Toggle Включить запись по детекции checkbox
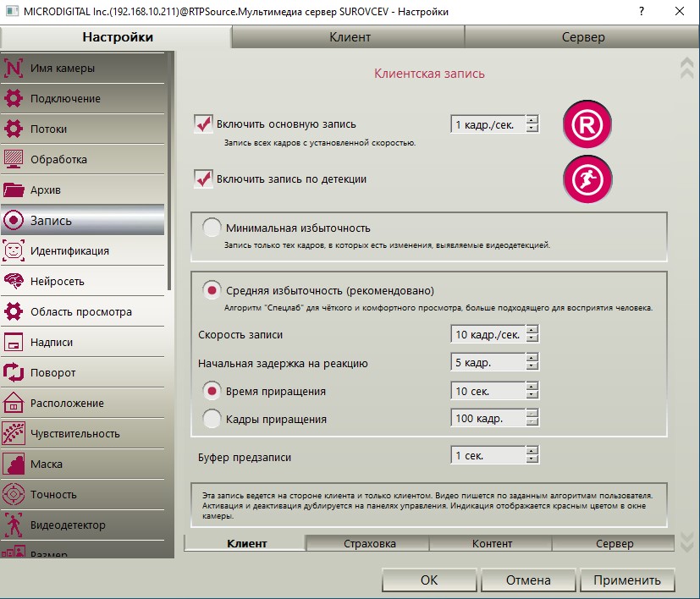The height and width of the screenshot is (599, 700). (204, 179)
